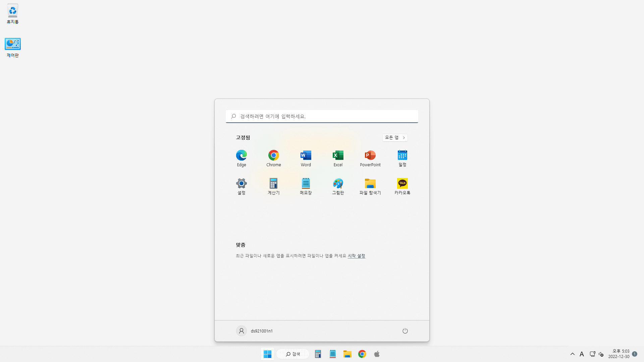
Task: Select the 제어판 desktop icon
Action: (x=13, y=48)
